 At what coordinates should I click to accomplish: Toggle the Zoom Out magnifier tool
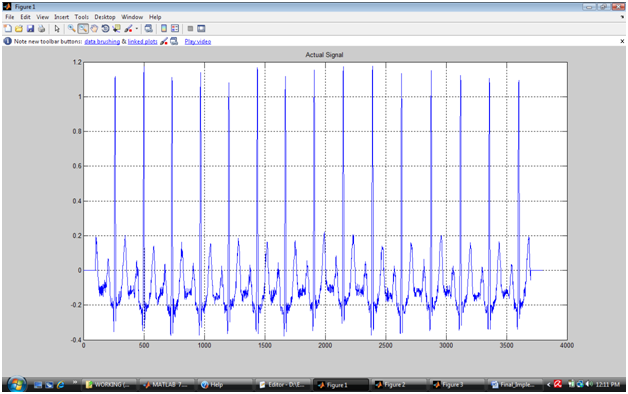pos(83,28)
